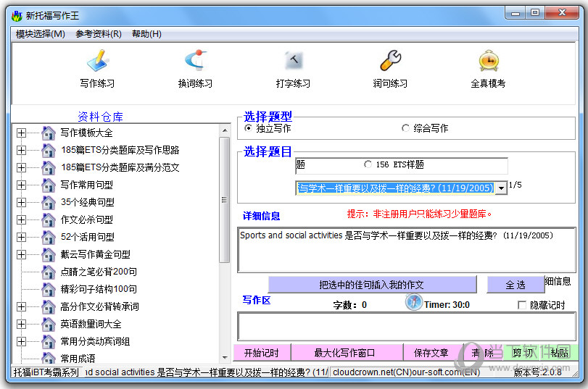The width and height of the screenshot is (588, 389).
Task: Click house icon for 35个经典句型
Action: 49,202
